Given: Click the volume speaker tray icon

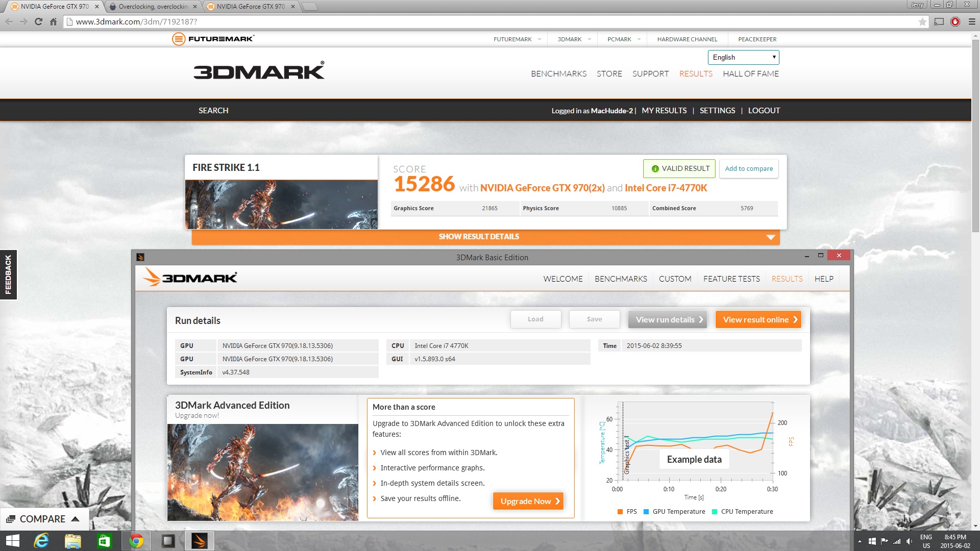Looking at the screenshot, I should pos(909,541).
